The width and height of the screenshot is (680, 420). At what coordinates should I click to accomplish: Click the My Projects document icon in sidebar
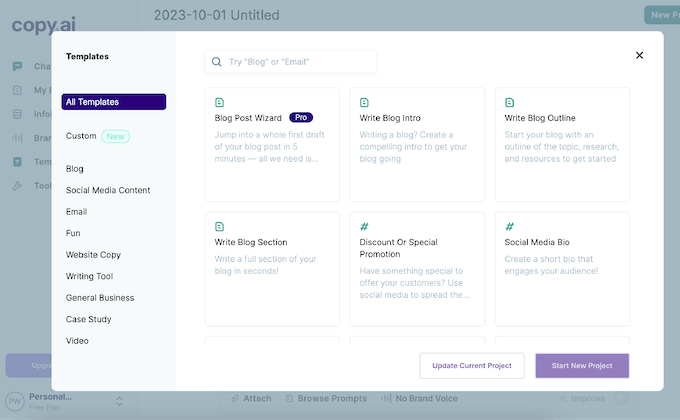(x=17, y=90)
